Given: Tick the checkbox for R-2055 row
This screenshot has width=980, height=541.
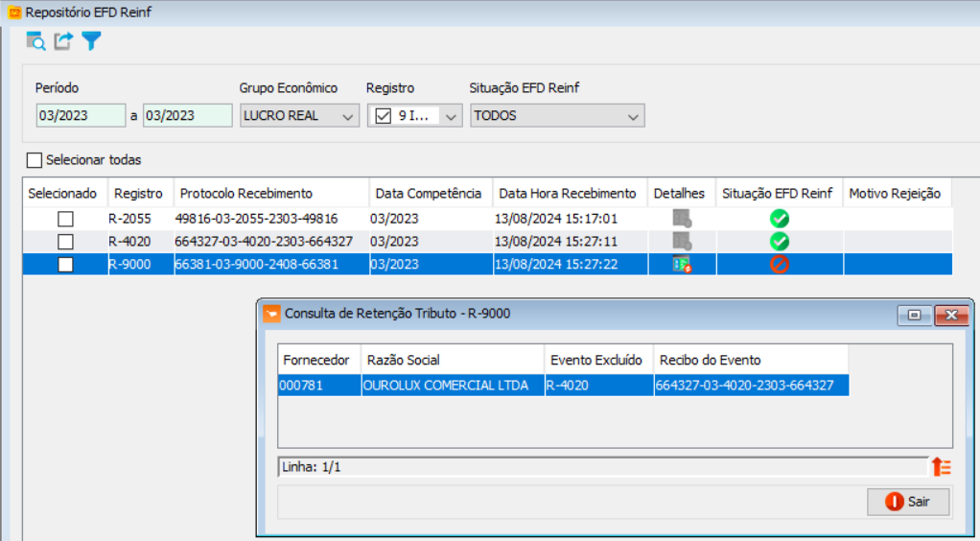Looking at the screenshot, I should point(65,219).
